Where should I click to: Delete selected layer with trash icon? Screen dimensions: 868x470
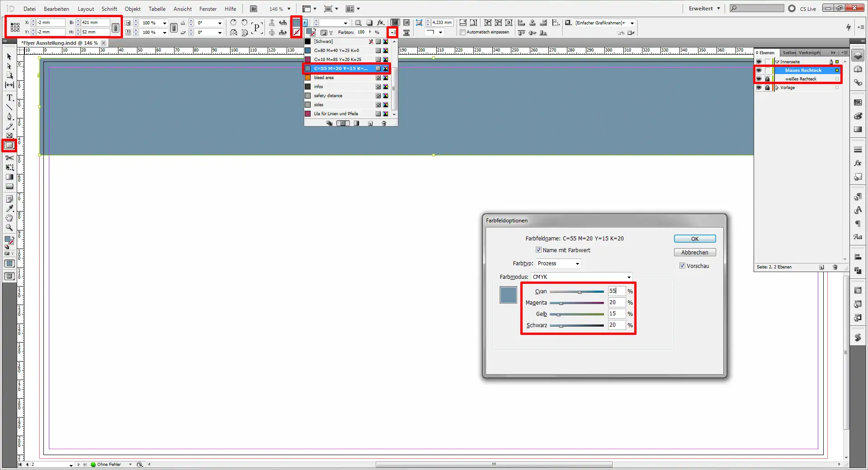click(835, 267)
